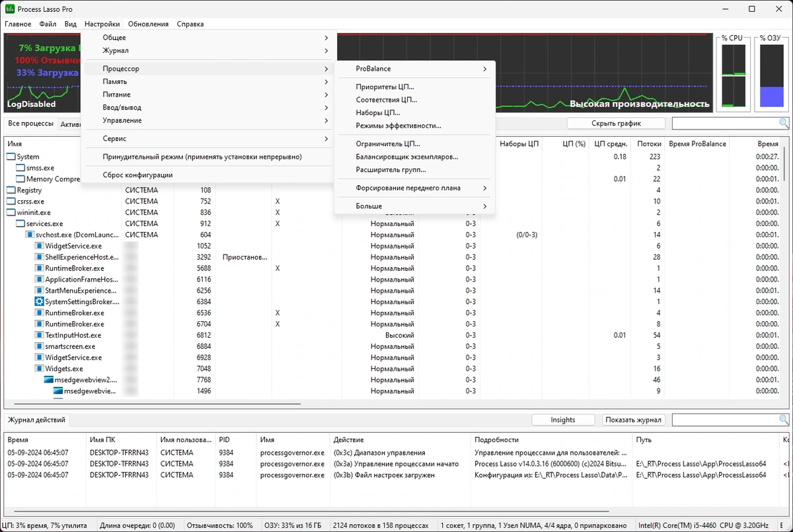The image size is (793, 532).
Task: Open the Больше submenu
Action: [415, 206]
